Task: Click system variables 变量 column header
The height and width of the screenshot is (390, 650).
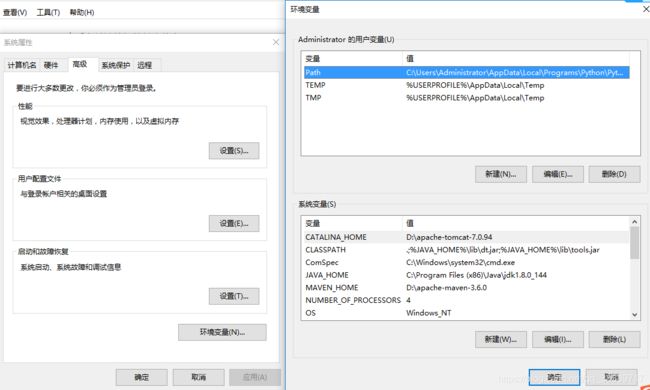Action: click(352, 223)
